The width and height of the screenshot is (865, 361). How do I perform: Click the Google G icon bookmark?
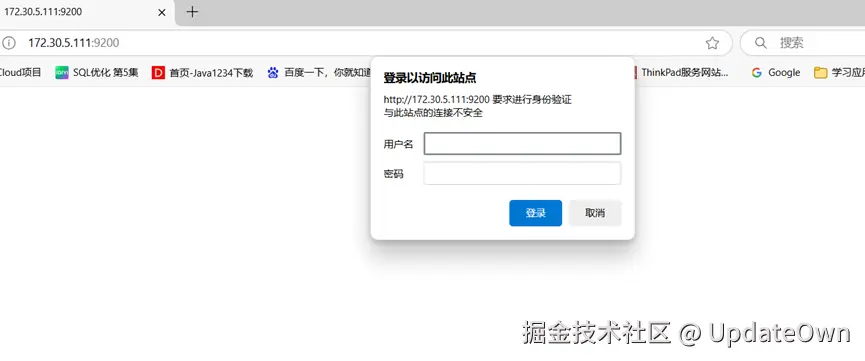click(x=756, y=72)
